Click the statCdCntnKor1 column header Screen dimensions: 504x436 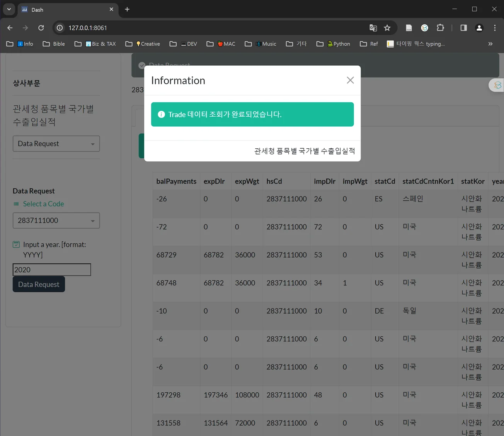[x=428, y=181]
